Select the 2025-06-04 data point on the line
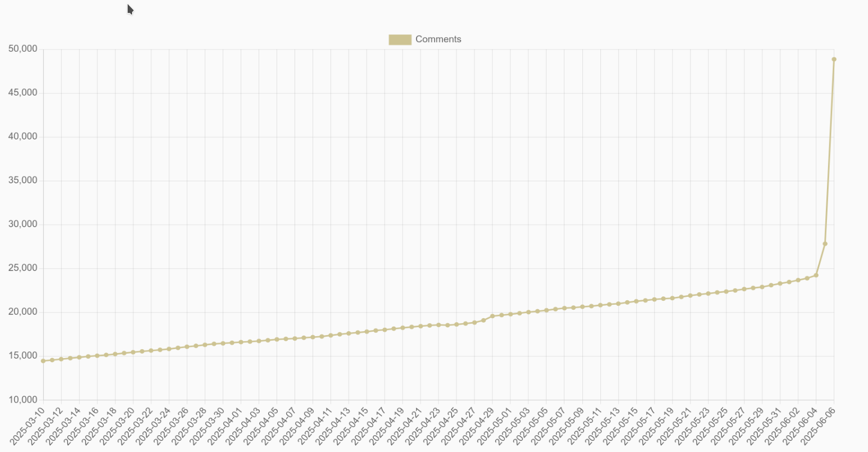 [816, 275]
